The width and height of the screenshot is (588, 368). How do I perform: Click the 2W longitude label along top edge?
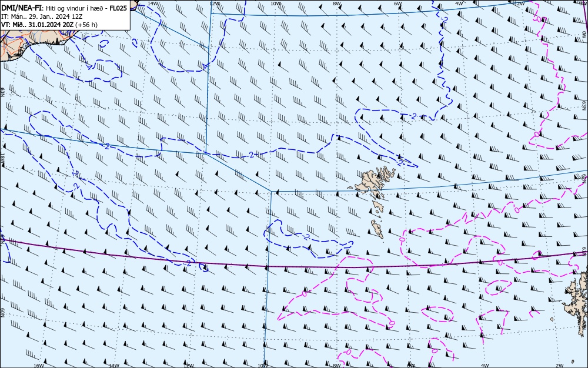pyautogui.click(x=520, y=4)
